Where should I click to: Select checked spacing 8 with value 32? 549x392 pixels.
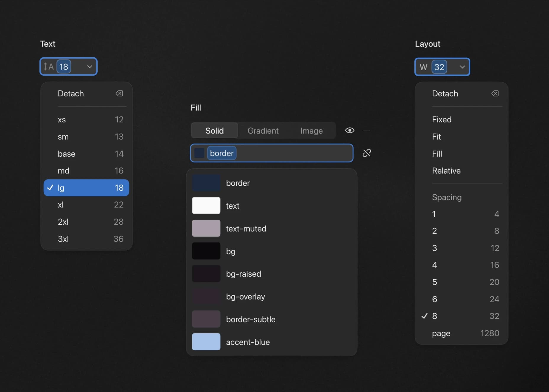pos(461,316)
